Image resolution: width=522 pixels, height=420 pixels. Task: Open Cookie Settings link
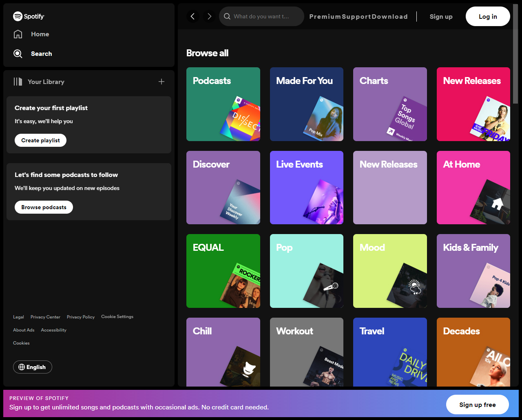click(117, 316)
